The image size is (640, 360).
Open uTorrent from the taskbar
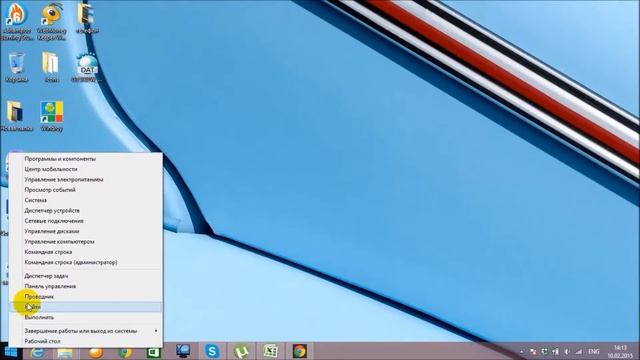pos(242,352)
